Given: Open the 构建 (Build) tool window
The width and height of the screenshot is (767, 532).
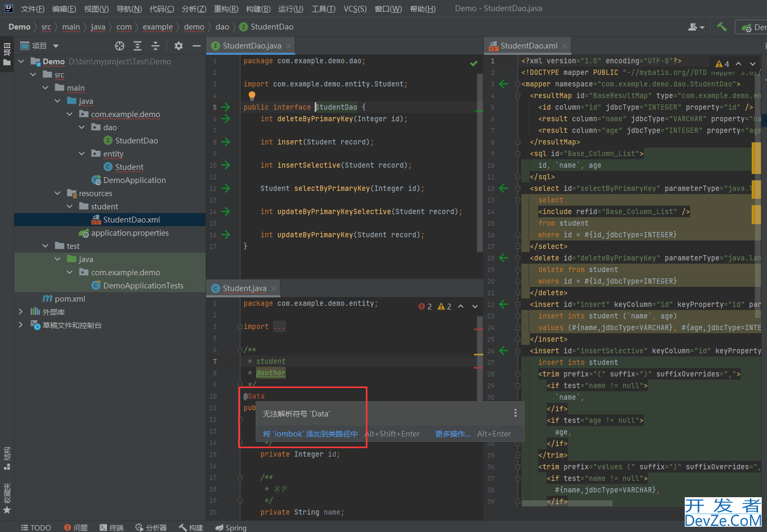Looking at the screenshot, I should click(191, 527).
